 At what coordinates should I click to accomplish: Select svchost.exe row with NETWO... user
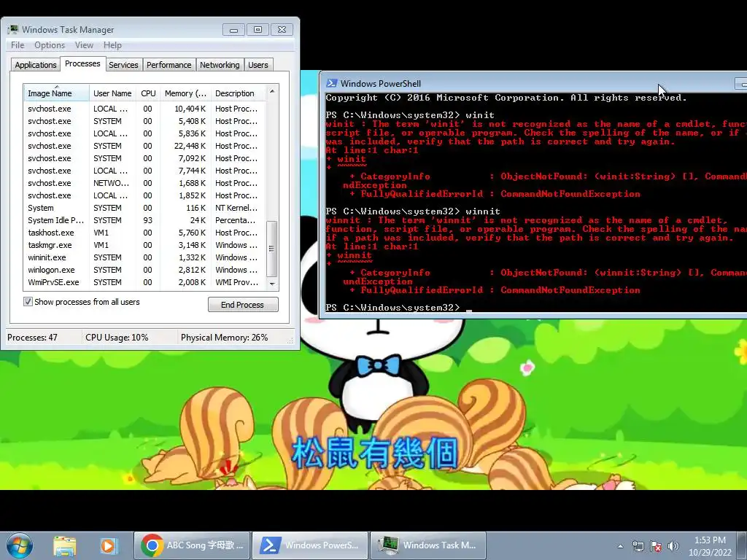145,183
